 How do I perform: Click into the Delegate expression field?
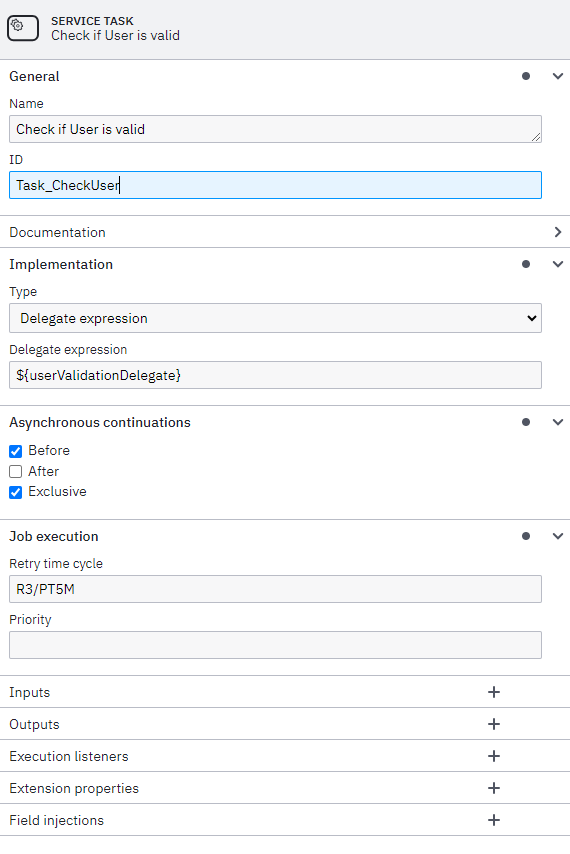coord(275,375)
